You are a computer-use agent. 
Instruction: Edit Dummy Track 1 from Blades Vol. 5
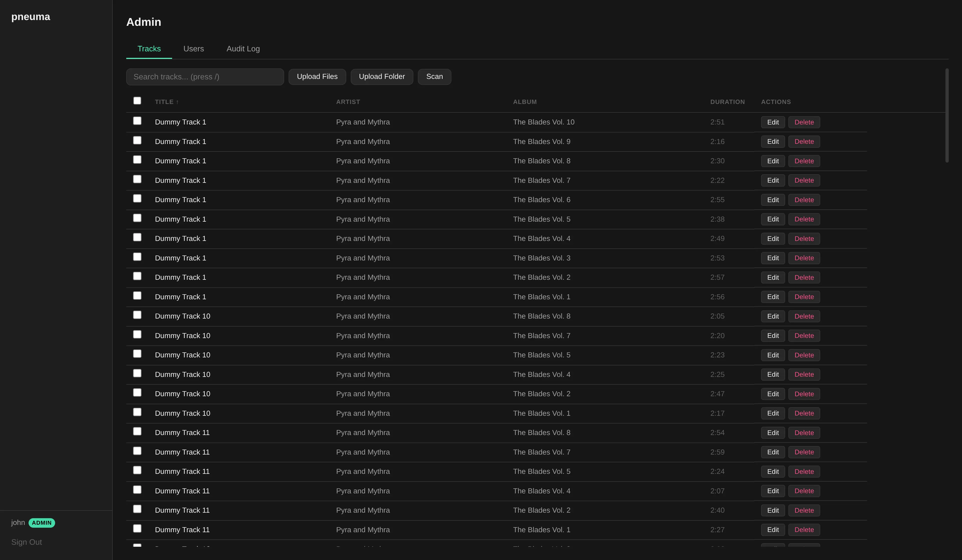click(x=773, y=219)
